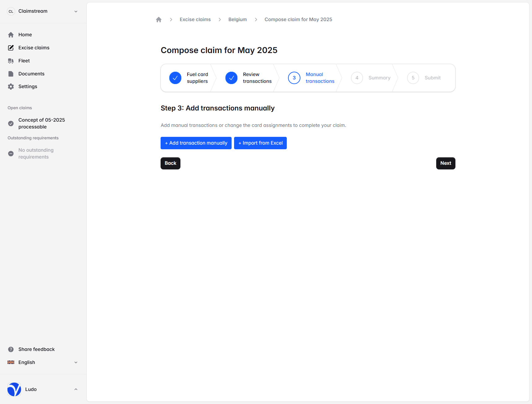The width and height of the screenshot is (532, 404).
Task: Click the Settings gear icon in sidebar
Action: (x=11, y=87)
